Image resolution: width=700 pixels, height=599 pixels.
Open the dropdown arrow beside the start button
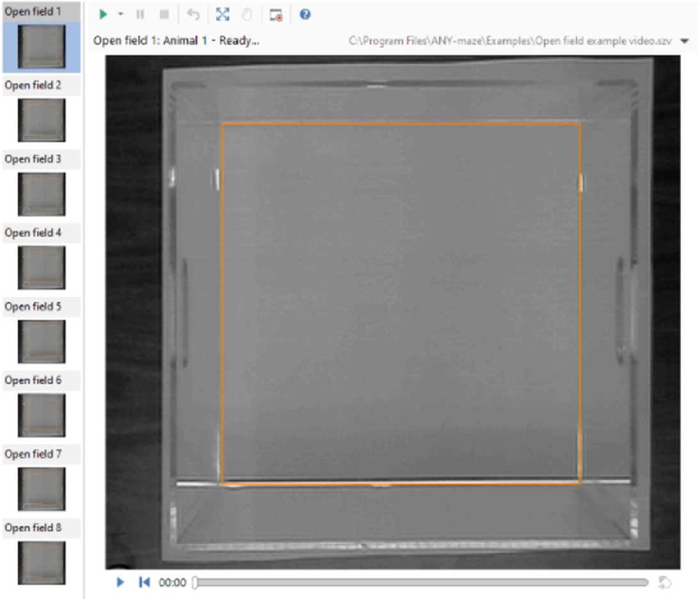(x=120, y=14)
